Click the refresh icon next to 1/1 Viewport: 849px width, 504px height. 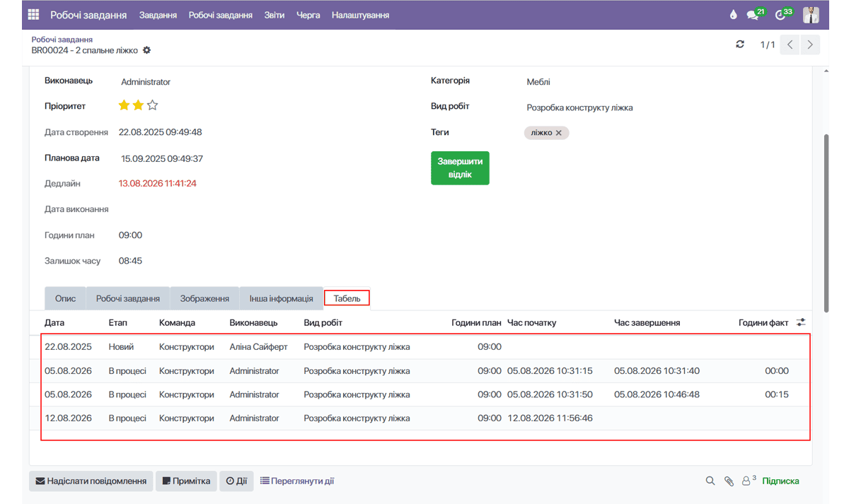pos(740,45)
